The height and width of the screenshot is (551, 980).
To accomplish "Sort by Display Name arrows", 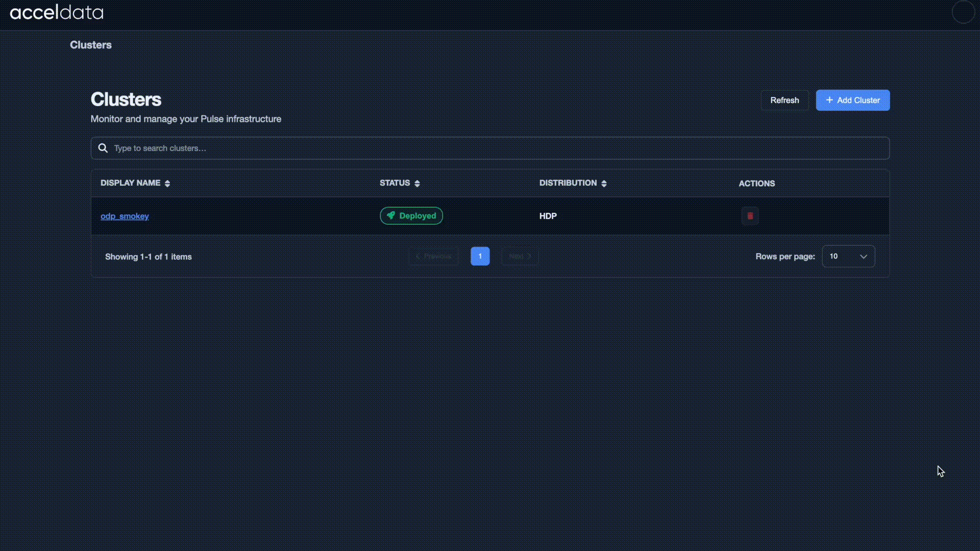I will tap(167, 184).
